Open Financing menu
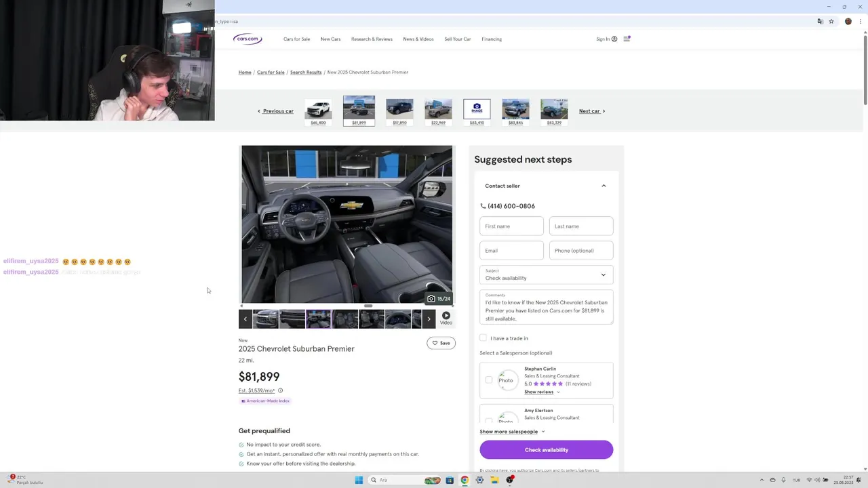This screenshot has height=488, width=868. coord(492,39)
